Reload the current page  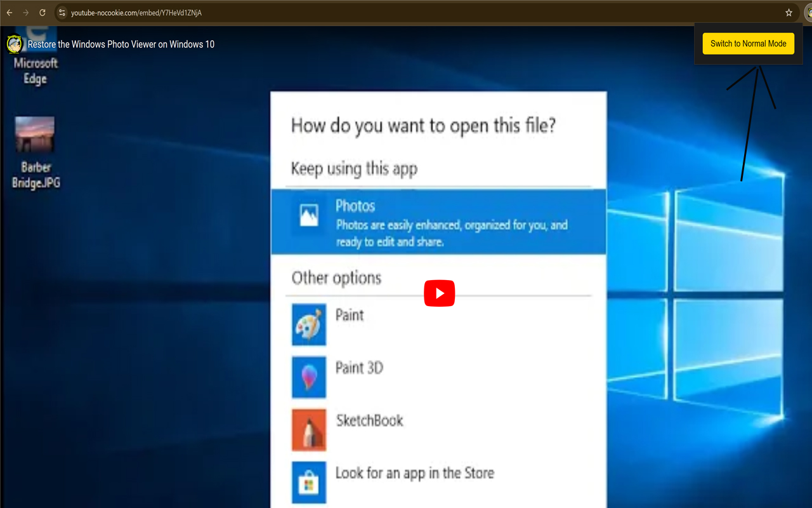click(x=43, y=13)
